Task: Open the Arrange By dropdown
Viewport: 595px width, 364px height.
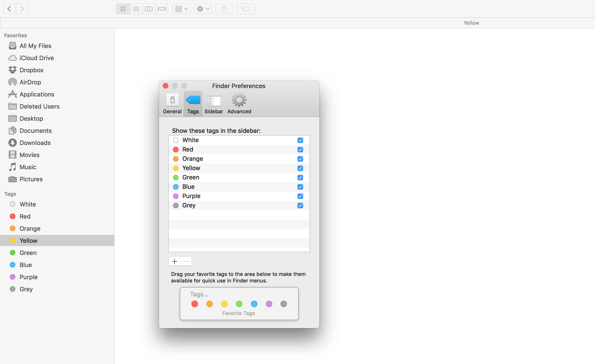Action: 181,9
